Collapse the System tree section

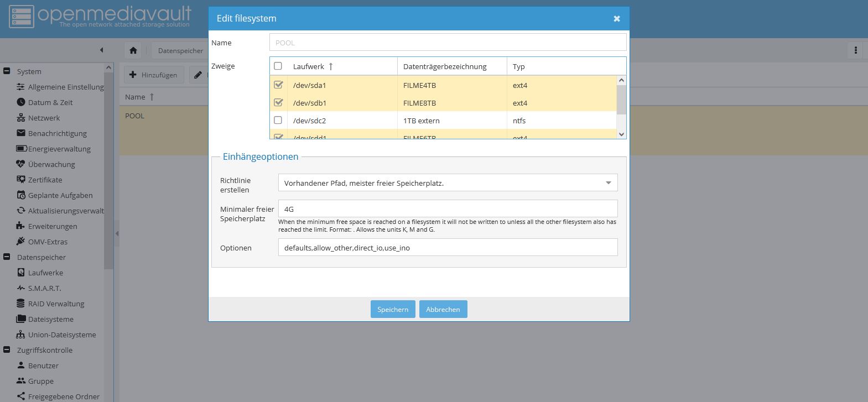tap(7, 71)
